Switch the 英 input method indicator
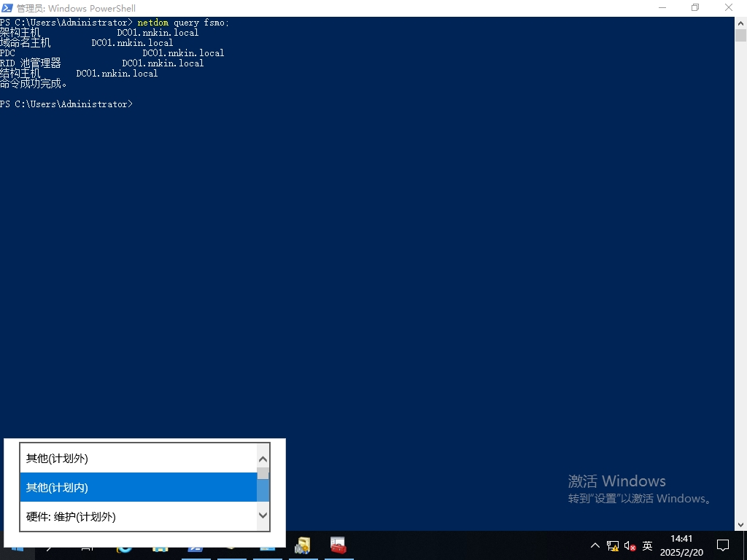 [647, 545]
